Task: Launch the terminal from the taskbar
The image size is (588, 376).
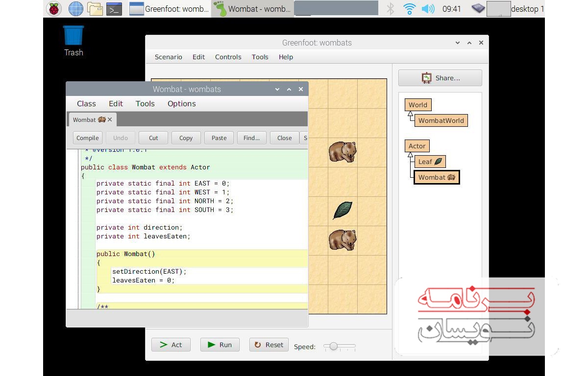Action: click(114, 9)
